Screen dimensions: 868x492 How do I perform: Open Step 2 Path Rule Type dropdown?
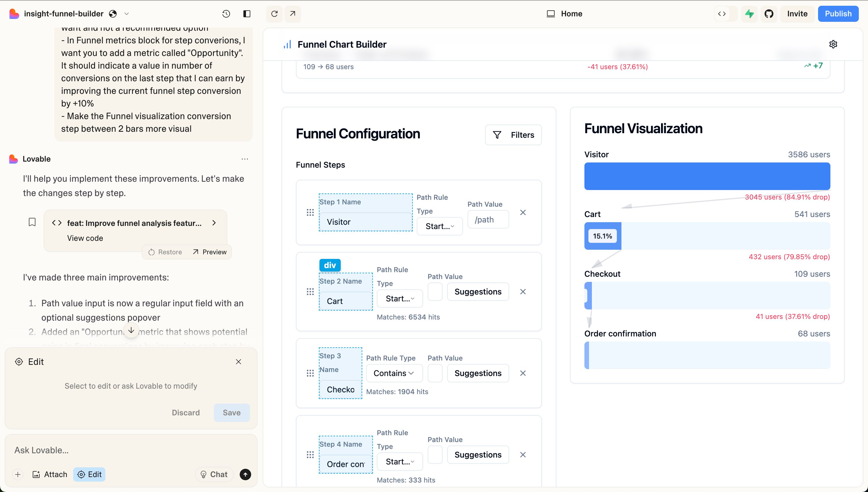[x=400, y=298]
